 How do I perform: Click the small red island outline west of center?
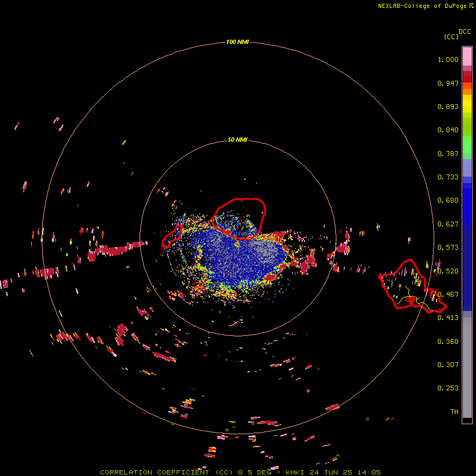172,235
